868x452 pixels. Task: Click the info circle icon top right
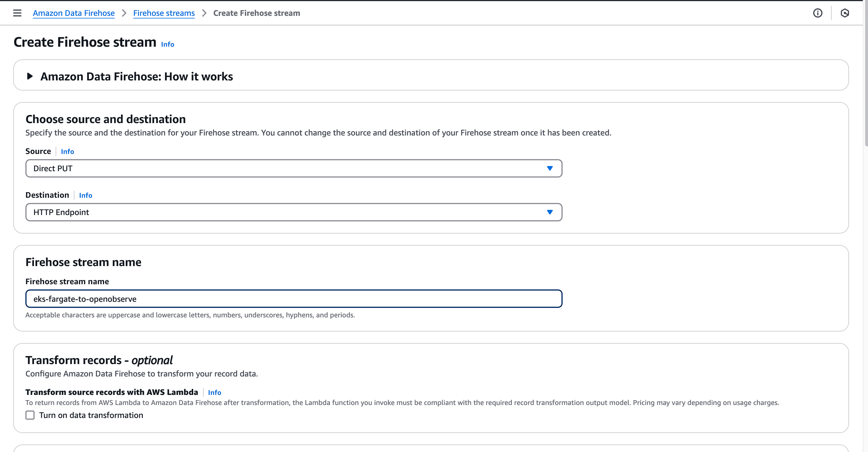(818, 13)
